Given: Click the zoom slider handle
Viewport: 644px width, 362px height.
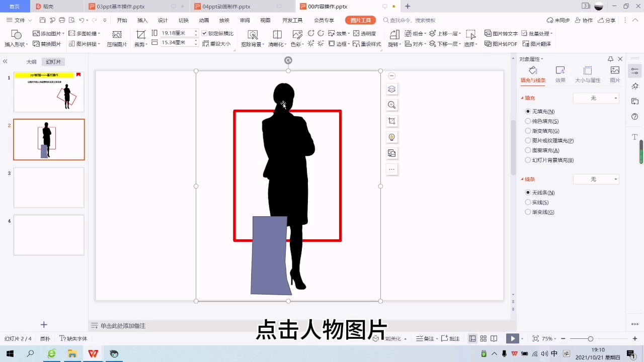Looking at the screenshot, I should [x=590, y=338].
